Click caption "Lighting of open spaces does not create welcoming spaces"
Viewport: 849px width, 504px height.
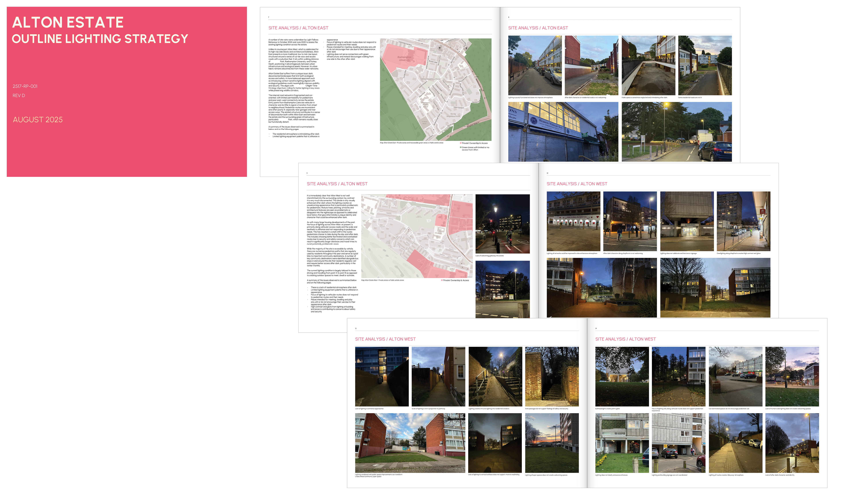[546, 475]
